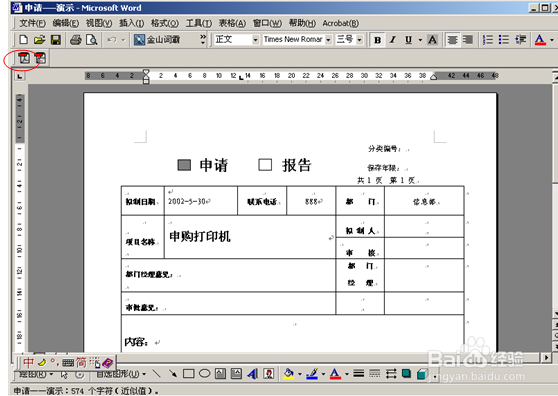Open the Times New Roman font dropdown
Viewport: 558px width, 396px height.
[328, 40]
